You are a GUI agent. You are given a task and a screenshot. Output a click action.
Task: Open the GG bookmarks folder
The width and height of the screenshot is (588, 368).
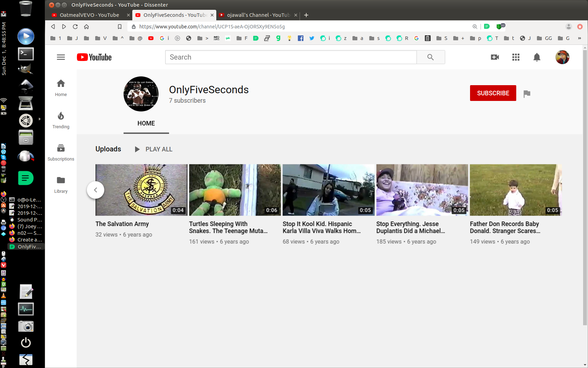tap(545, 38)
